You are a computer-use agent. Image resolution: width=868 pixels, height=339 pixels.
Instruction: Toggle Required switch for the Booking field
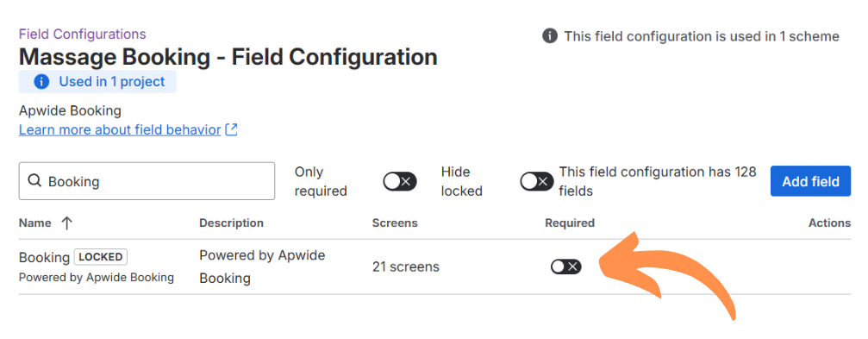point(565,267)
